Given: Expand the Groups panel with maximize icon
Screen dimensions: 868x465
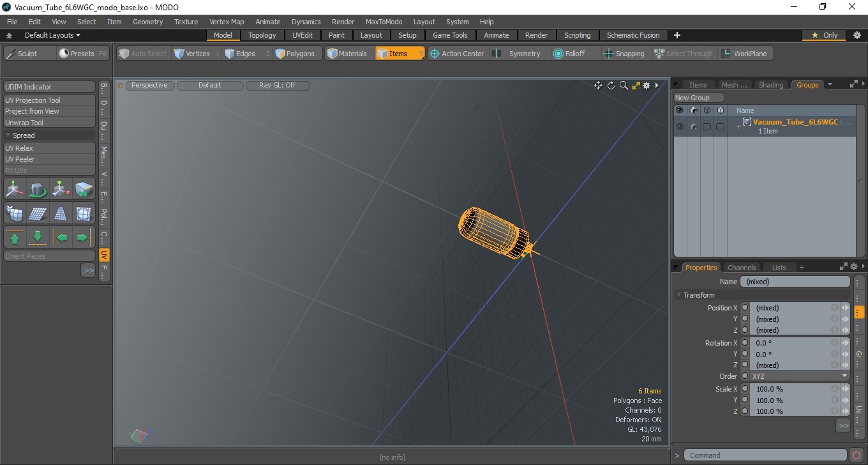Looking at the screenshot, I should tap(853, 84).
